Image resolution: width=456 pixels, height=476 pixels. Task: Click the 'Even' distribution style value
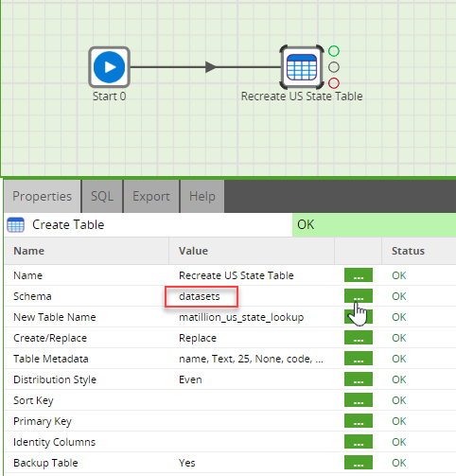click(x=190, y=379)
